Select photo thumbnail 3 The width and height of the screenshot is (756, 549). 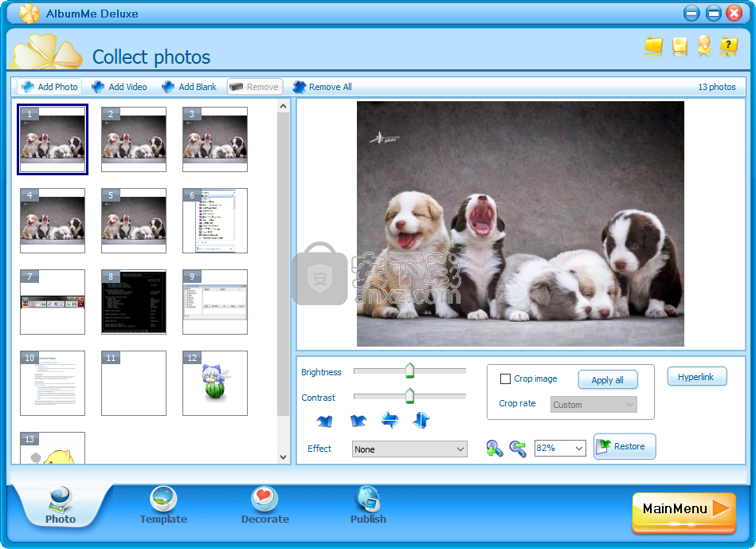pyautogui.click(x=215, y=139)
